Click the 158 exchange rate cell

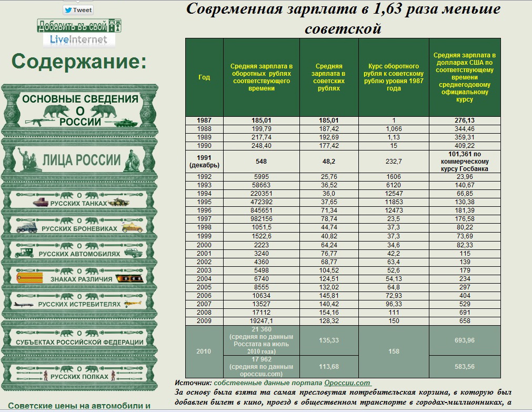click(394, 351)
